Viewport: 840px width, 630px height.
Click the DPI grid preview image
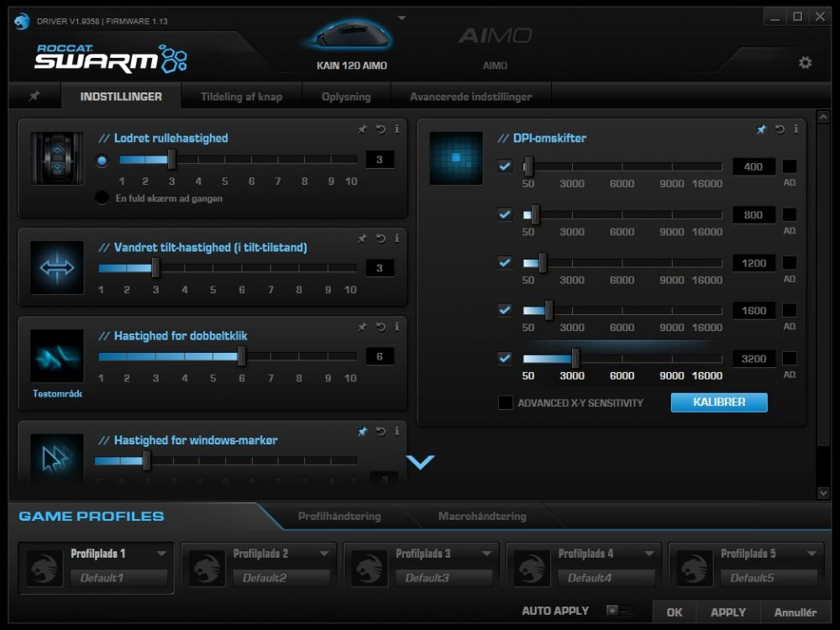tap(456, 158)
